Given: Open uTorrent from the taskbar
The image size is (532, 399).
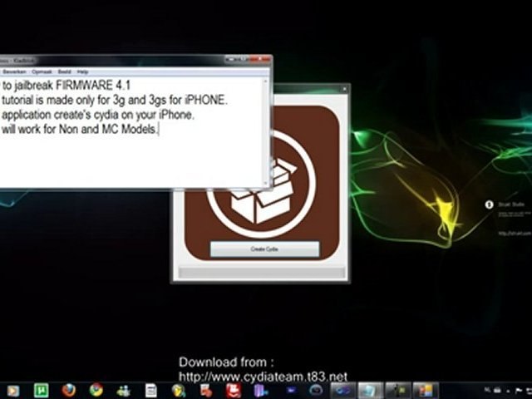Looking at the screenshot, I should pyautogui.click(x=42, y=390).
